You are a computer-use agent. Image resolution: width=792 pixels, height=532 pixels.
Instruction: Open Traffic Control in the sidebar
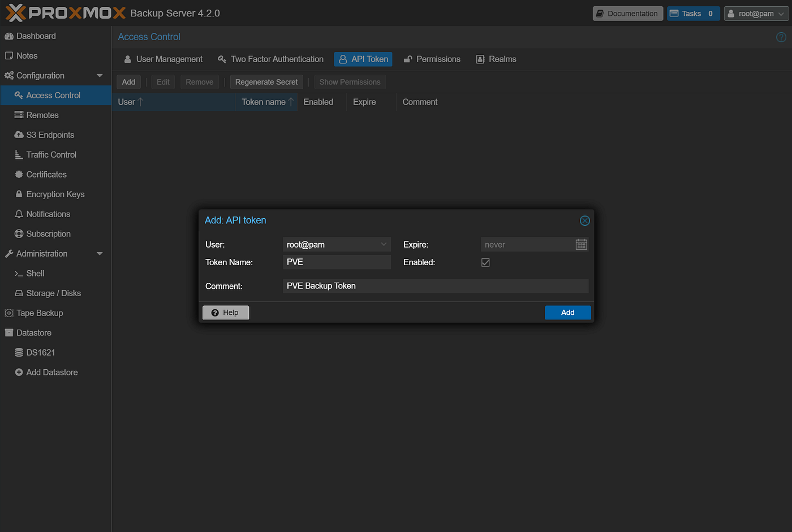(x=55, y=155)
